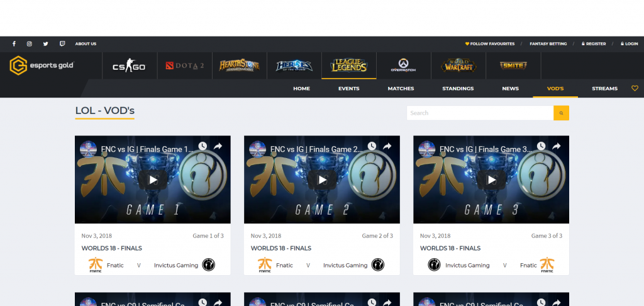Open the Instagram social icon
Image resolution: width=644 pixels, height=306 pixels.
point(30,44)
